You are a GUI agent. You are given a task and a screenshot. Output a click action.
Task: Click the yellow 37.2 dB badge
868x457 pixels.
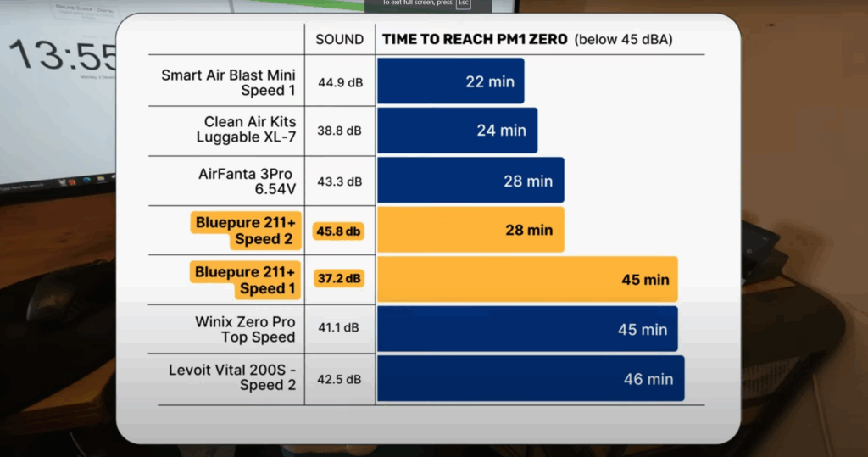(x=339, y=278)
